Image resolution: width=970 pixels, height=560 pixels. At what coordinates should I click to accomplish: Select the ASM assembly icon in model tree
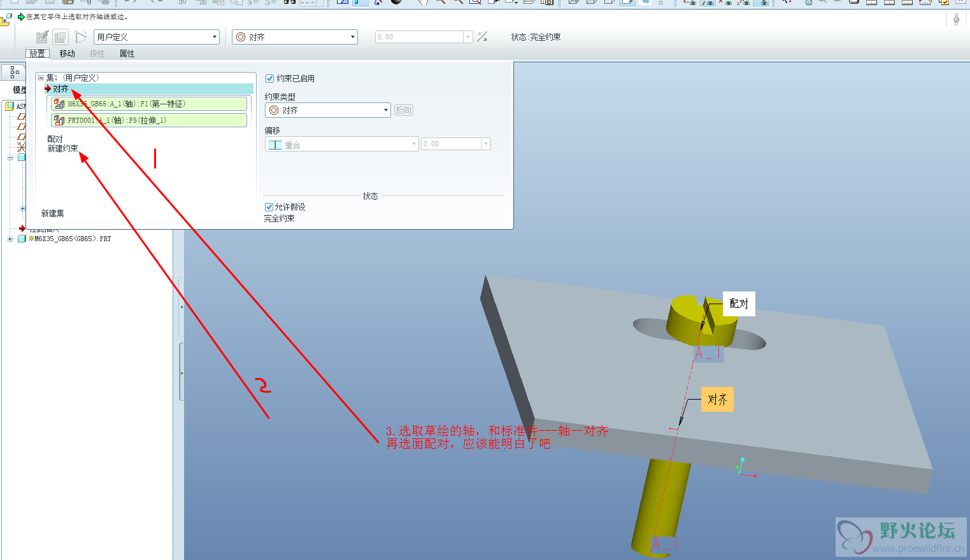10,106
